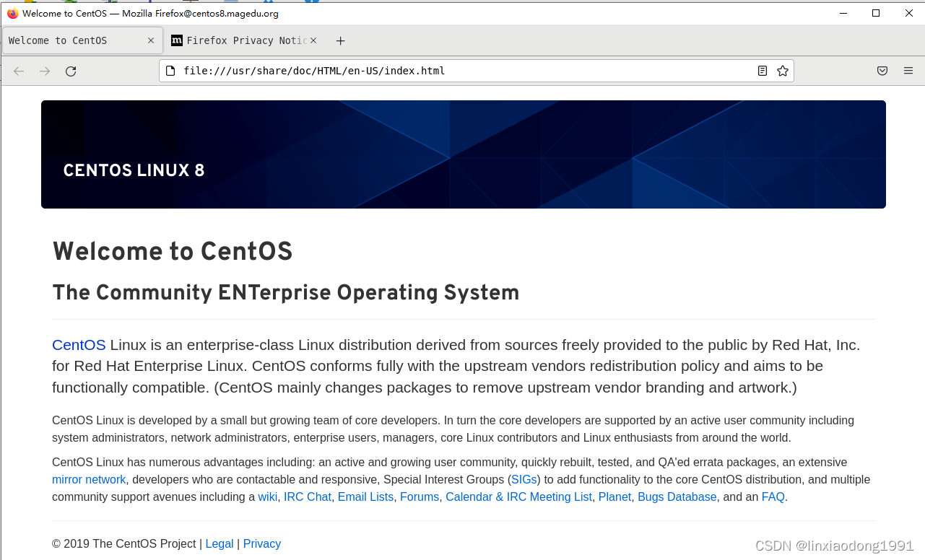Open the Pocket save icon
925x560 pixels.
pyautogui.click(x=882, y=71)
